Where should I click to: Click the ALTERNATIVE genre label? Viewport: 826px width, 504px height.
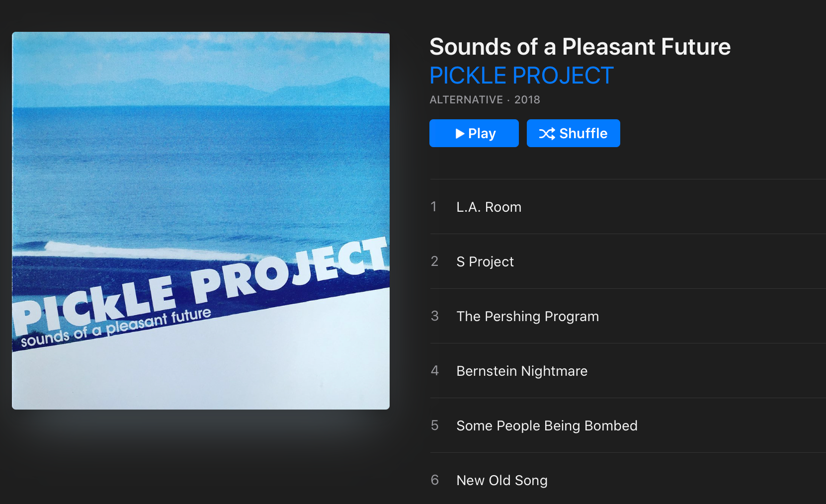(x=466, y=100)
